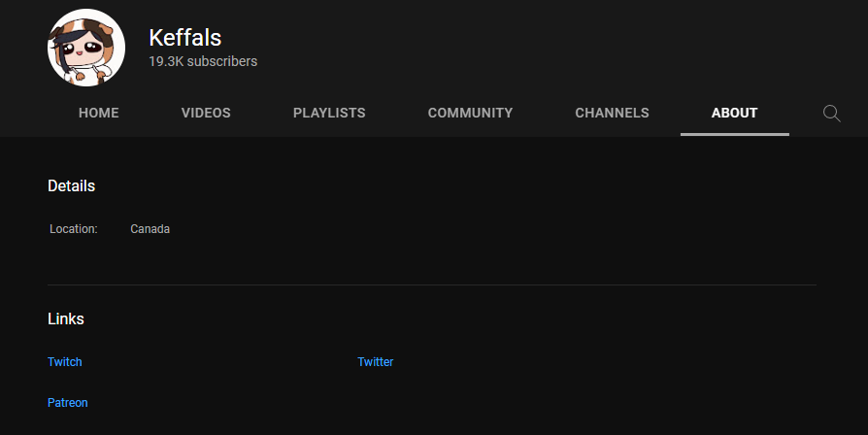
Task: Click the 19.3K subscribers count
Action: (203, 61)
